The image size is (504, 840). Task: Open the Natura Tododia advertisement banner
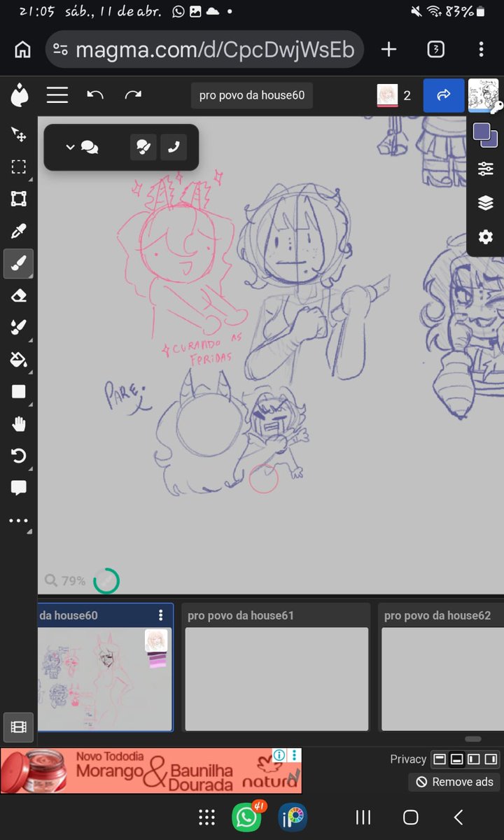tap(150, 771)
